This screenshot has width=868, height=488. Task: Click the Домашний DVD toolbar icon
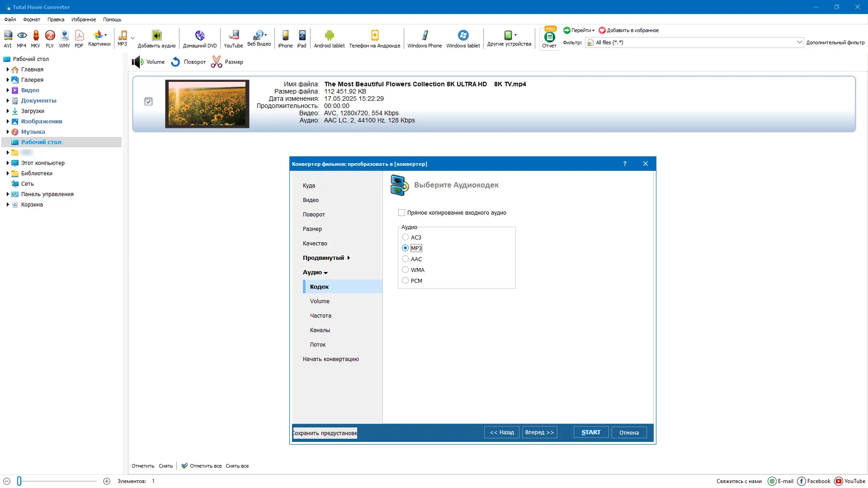pyautogui.click(x=200, y=36)
